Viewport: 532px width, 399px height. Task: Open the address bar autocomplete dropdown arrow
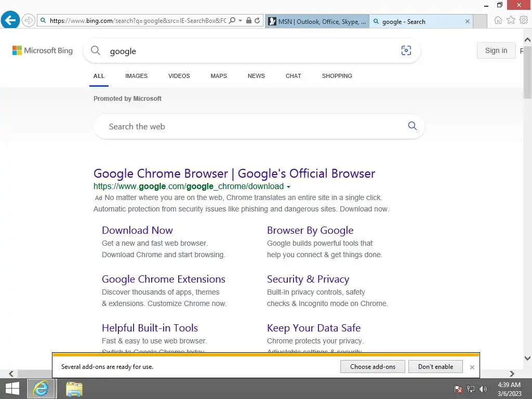240,20
